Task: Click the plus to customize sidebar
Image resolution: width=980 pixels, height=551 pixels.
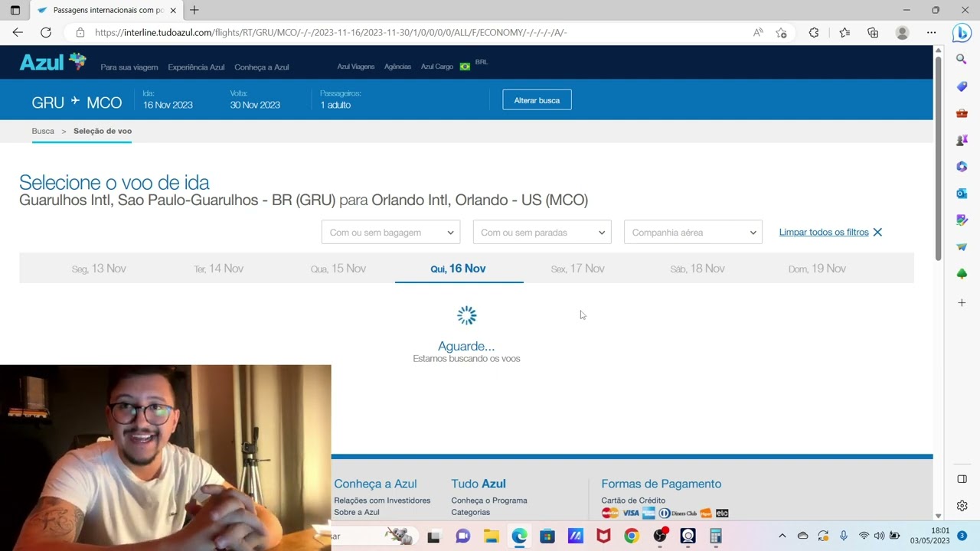Action: [x=962, y=303]
